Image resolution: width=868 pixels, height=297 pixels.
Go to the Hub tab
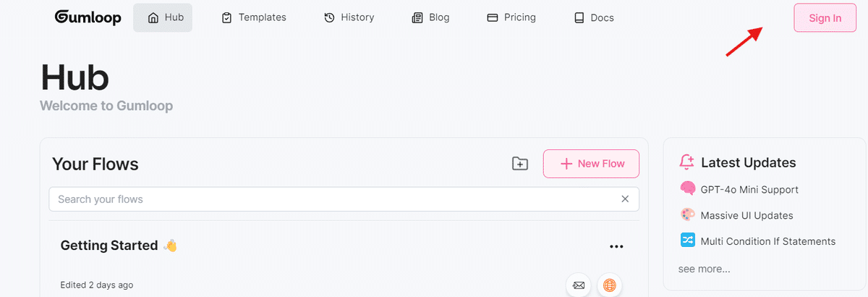(163, 17)
